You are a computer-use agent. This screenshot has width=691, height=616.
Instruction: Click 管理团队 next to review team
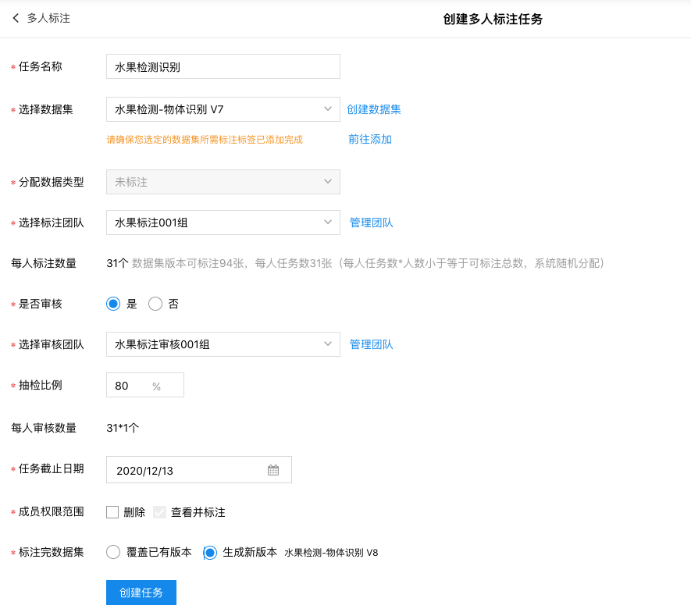[x=371, y=344]
